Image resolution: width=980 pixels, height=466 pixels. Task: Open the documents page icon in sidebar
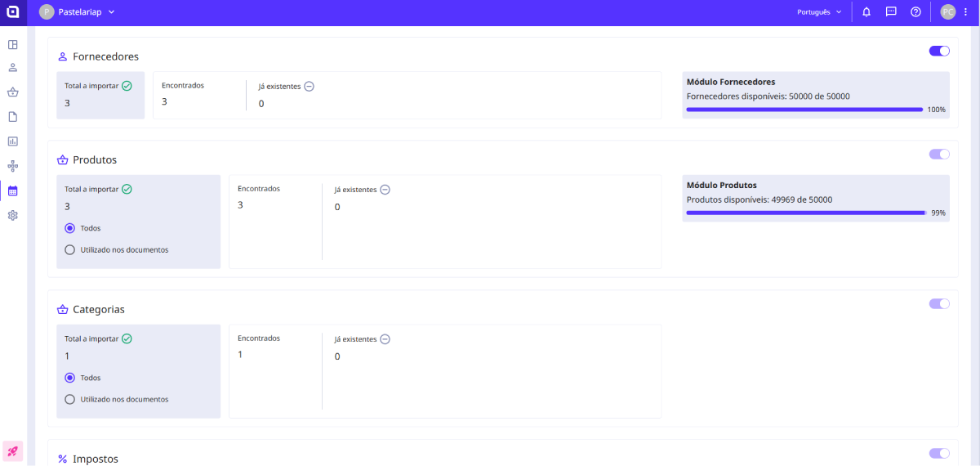coord(13,116)
